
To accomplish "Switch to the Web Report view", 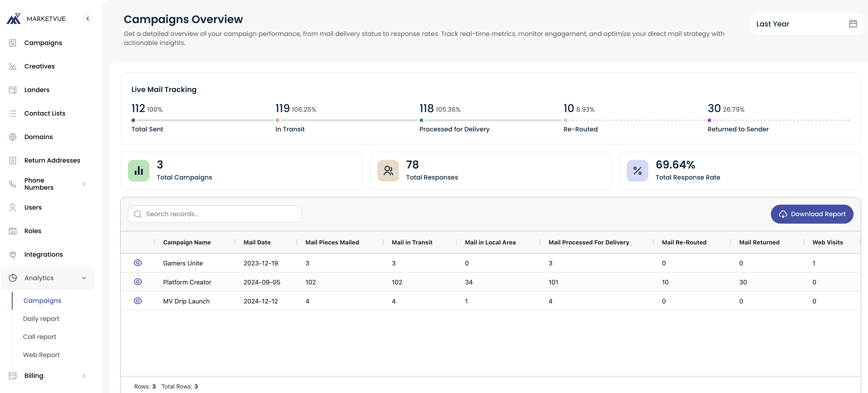I will click(41, 355).
